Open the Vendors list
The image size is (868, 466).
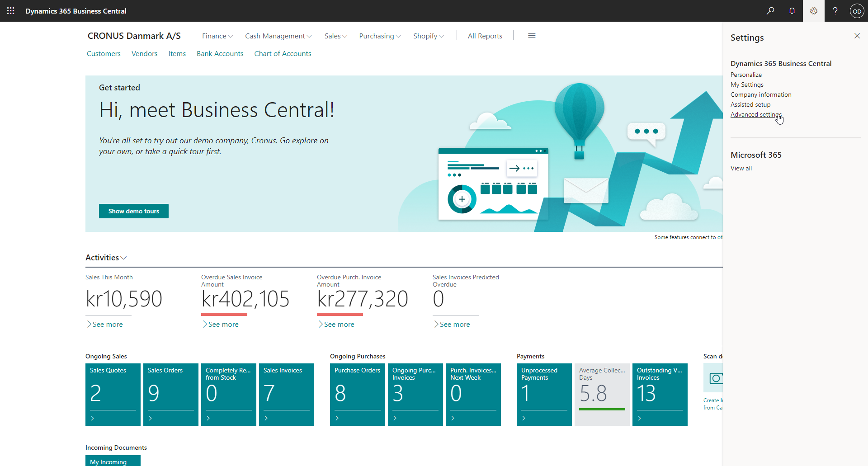[145, 53]
